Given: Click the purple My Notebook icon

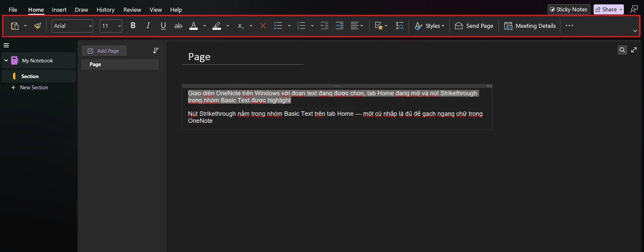Looking at the screenshot, I should point(14,60).
